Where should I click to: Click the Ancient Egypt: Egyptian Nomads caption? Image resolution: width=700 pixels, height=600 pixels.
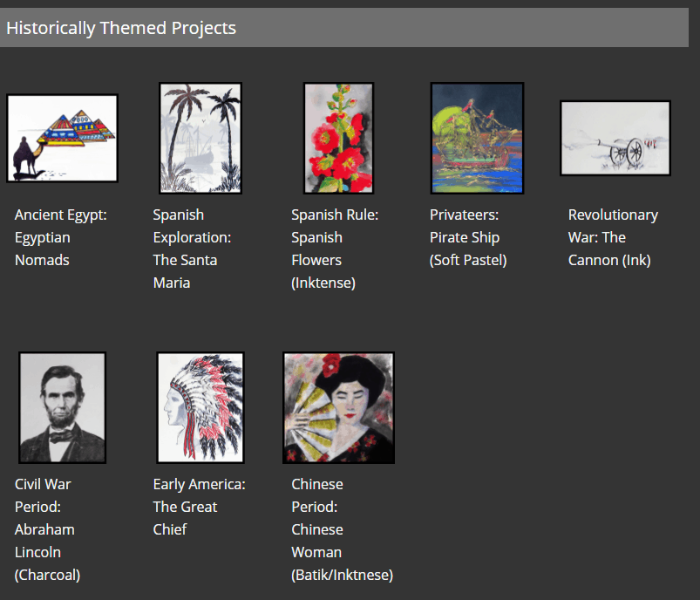[61, 237]
